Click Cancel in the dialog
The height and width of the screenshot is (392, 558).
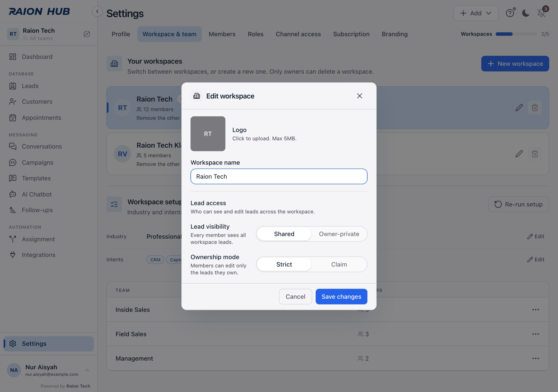pos(295,297)
